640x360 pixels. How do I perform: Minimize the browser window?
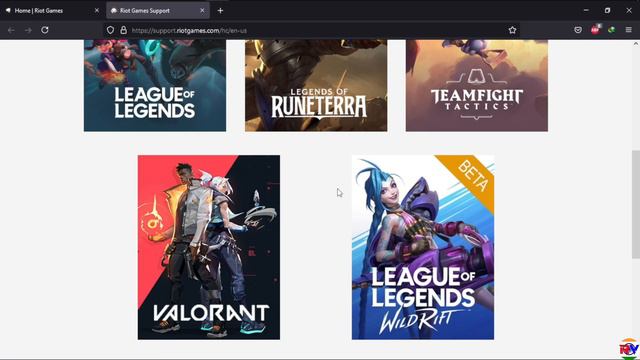pos(586,10)
